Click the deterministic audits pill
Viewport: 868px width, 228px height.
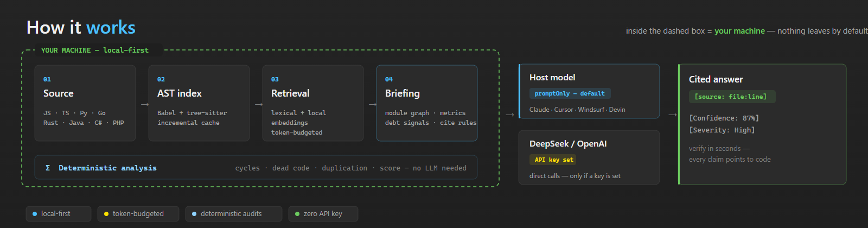234,214
